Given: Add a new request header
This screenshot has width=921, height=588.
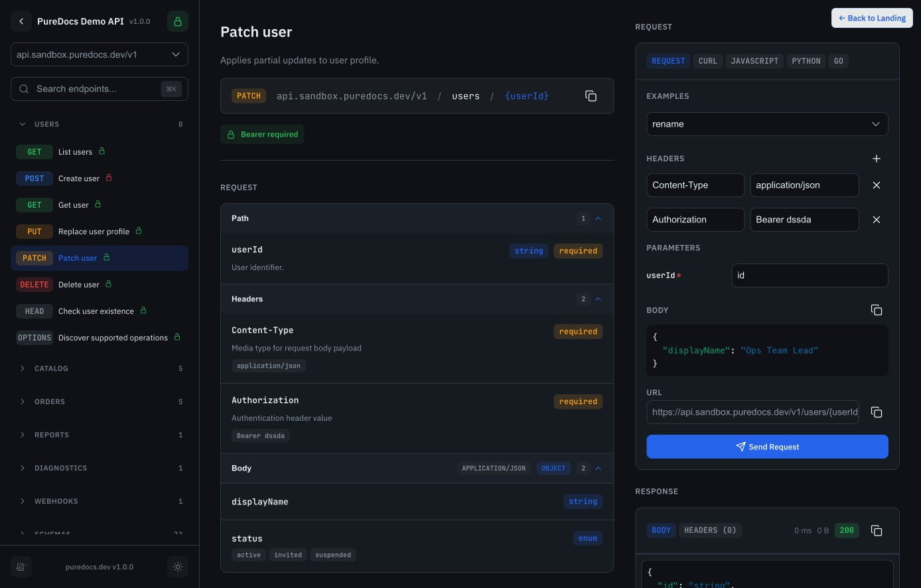Looking at the screenshot, I should [877, 159].
